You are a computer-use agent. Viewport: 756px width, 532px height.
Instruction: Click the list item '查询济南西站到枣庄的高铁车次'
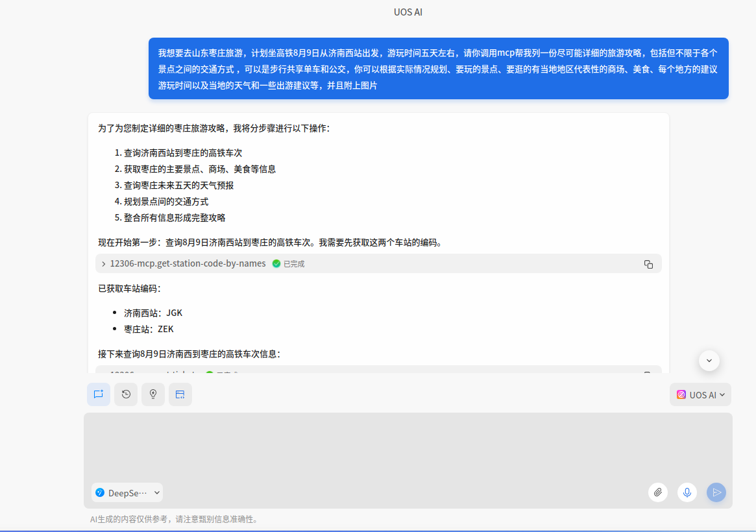pos(183,152)
